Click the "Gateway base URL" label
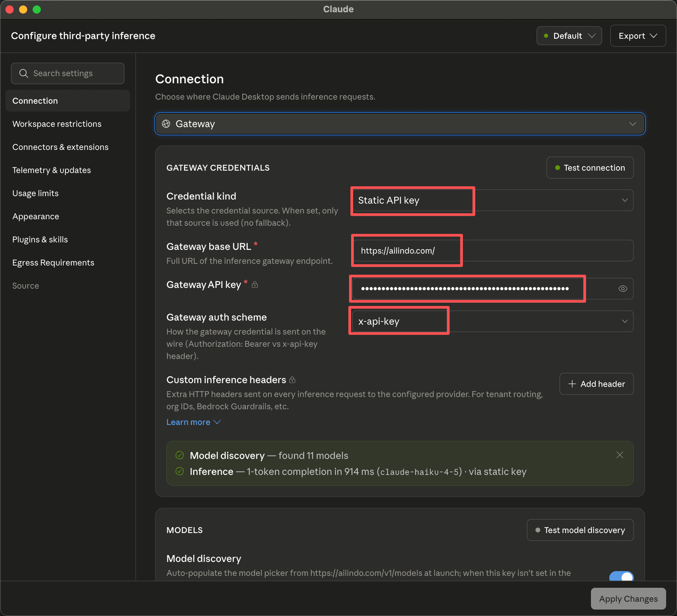The image size is (677, 616). coord(209,246)
